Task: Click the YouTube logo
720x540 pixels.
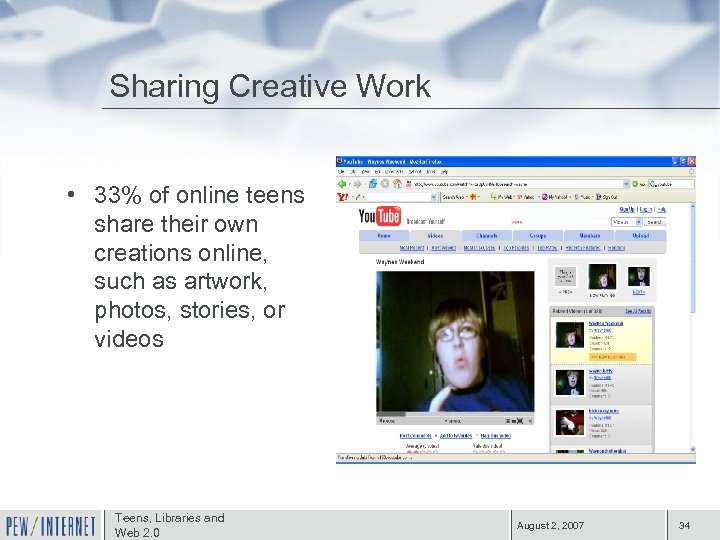Action: (380, 216)
